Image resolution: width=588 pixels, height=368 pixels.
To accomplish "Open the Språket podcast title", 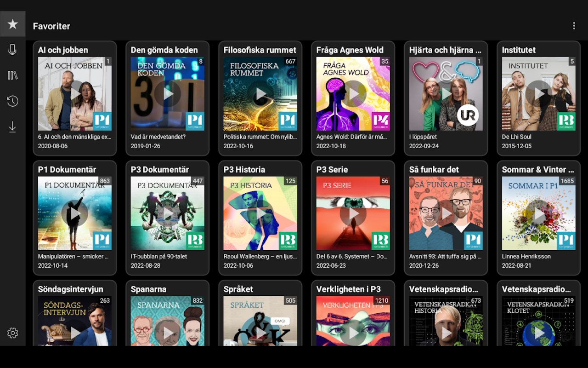I will [x=238, y=289].
